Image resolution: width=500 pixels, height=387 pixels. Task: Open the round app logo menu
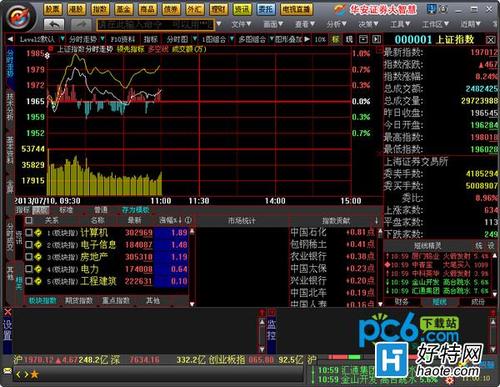click(20, 16)
